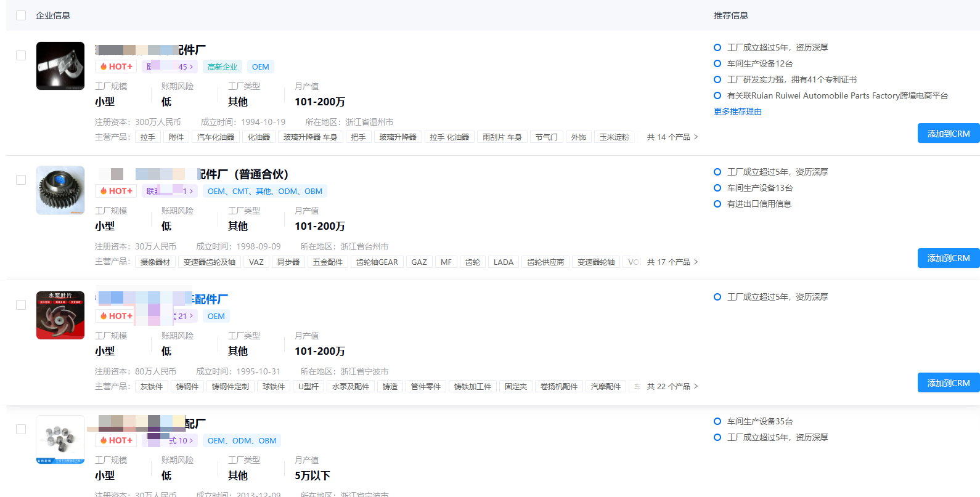Select the header select-all checkbox

click(x=21, y=15)
